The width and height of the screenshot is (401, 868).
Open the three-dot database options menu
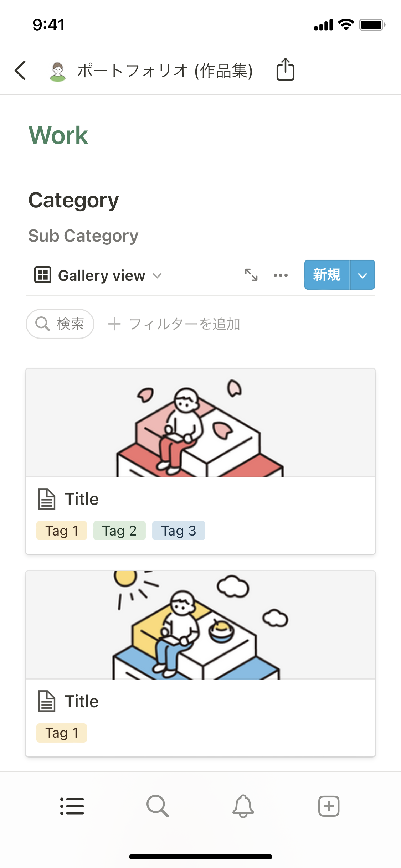(281, 275)
